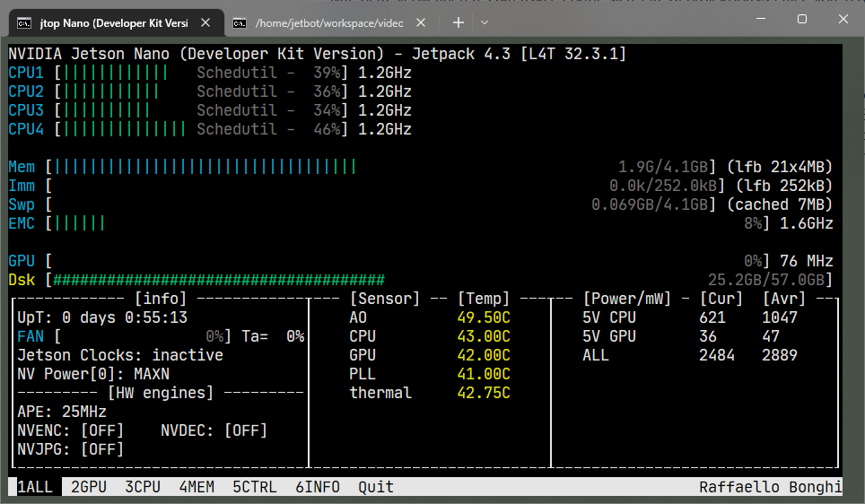Click the [Sensor] header
Image resolution: width=865 pixels, height=504 pixels.
(x=385, y=299)
